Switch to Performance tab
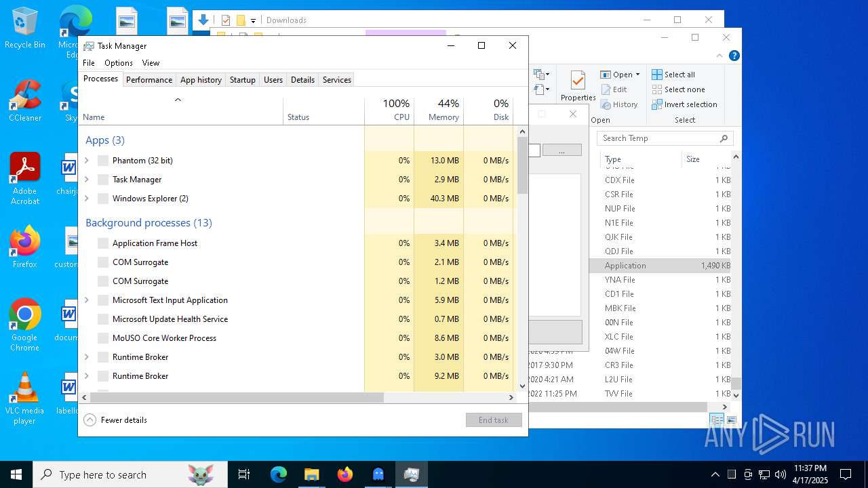868x488 pixels. click(149, 80)
